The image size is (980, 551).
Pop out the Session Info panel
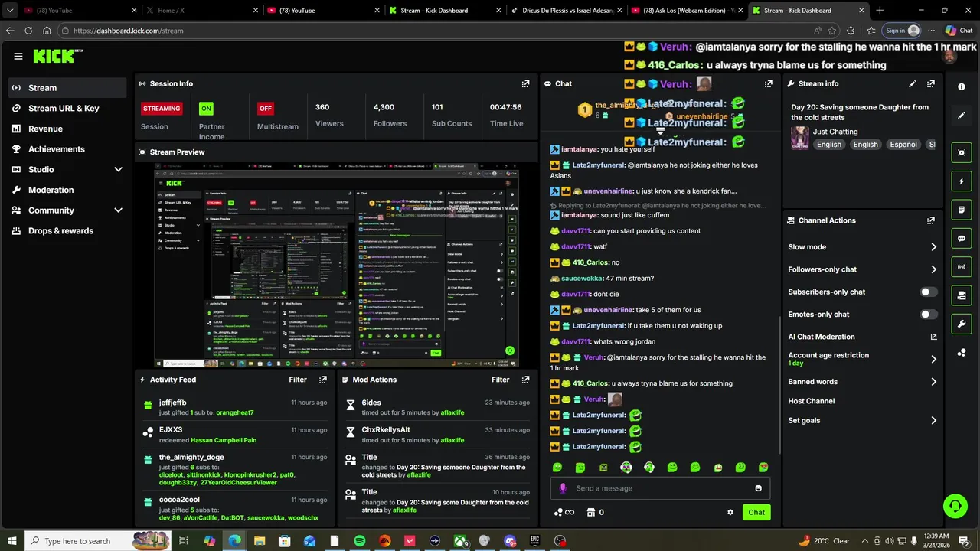(x=525, y=83)
